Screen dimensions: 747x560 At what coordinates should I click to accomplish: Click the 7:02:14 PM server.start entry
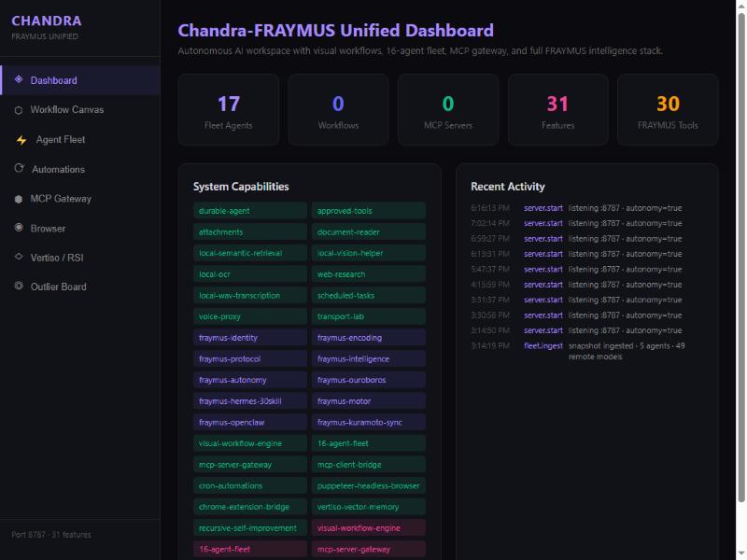[587, 223]
